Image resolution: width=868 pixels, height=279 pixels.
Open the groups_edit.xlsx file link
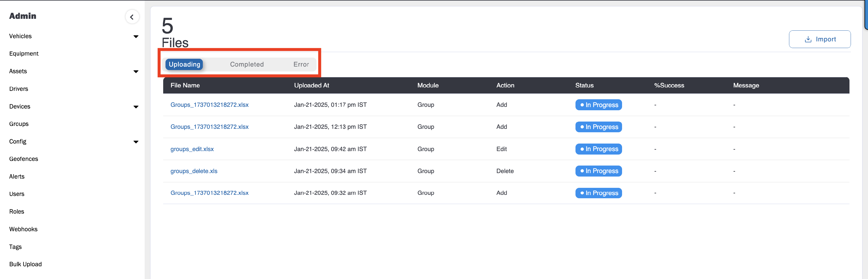(192, 149)
